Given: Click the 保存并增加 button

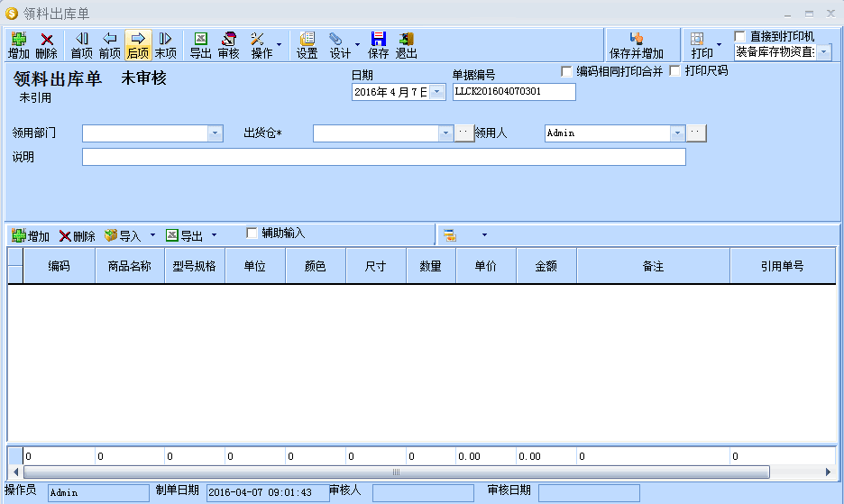Looking at the screenshot, I should pyautogui.click(x=637, y=45).
